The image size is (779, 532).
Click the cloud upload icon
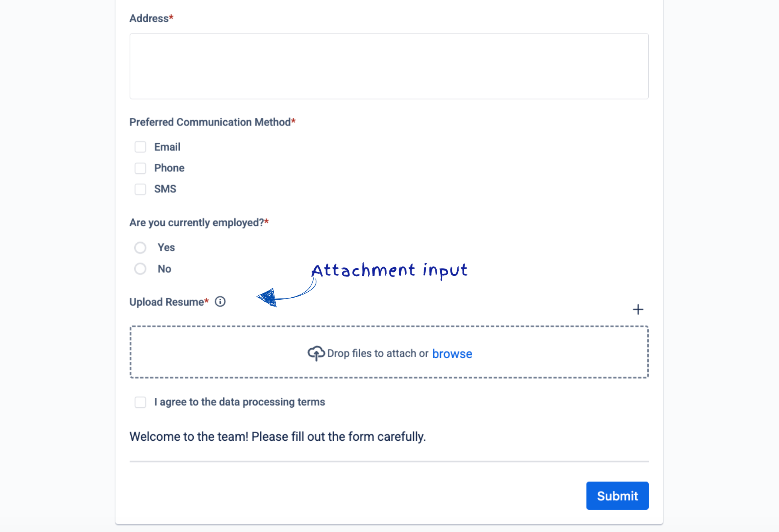point(316,353)
